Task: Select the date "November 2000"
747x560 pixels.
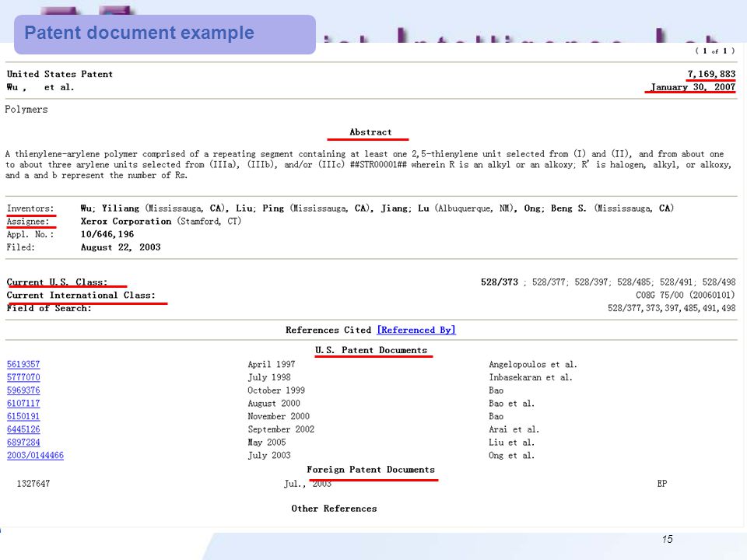Action: [x=279, y=416]
